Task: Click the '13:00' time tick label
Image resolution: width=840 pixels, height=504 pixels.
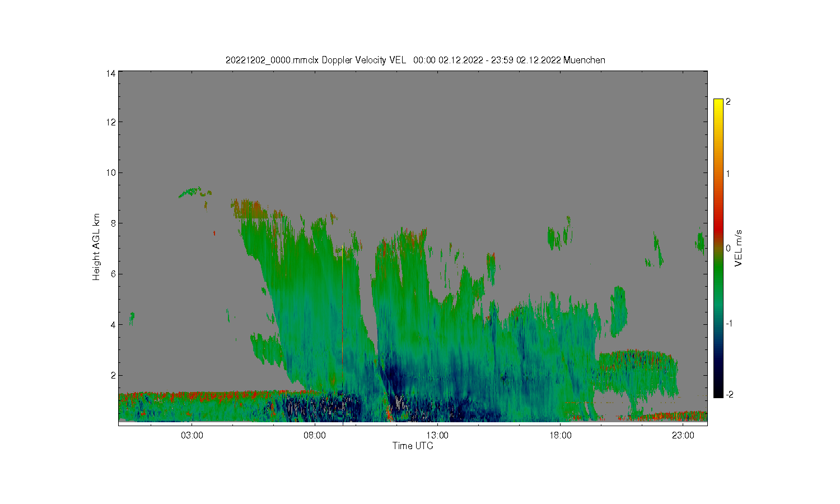Action: click(437, 436)
